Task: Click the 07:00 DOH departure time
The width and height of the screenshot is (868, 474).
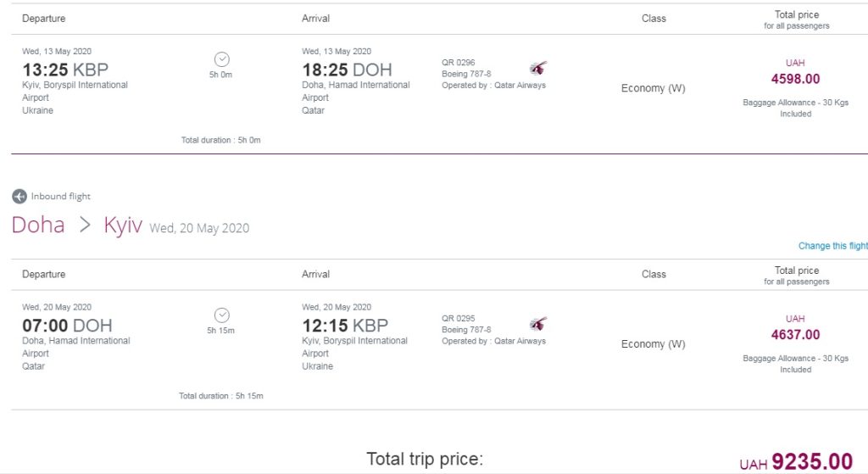Action: 67,326
